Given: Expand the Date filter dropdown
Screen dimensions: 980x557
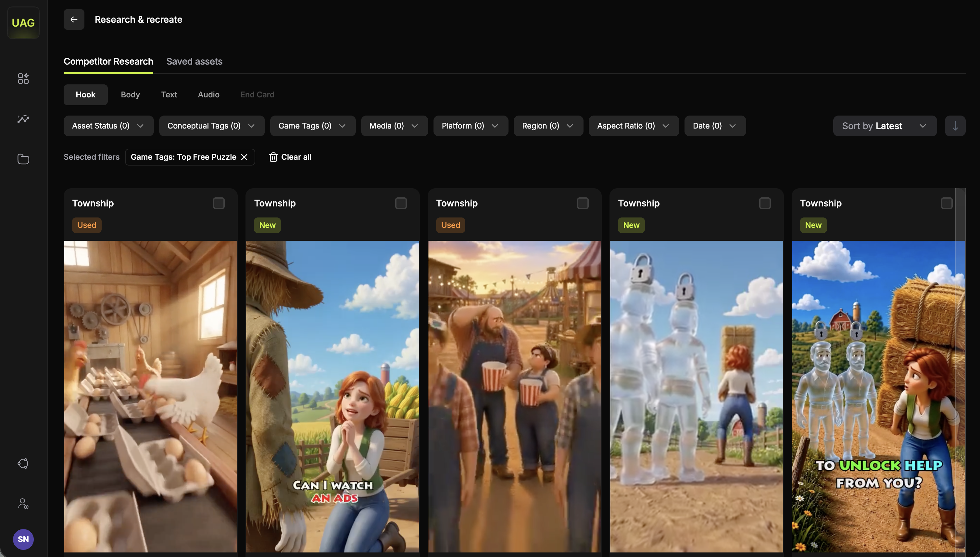Looking at the screenshot, I should (715, 126).
